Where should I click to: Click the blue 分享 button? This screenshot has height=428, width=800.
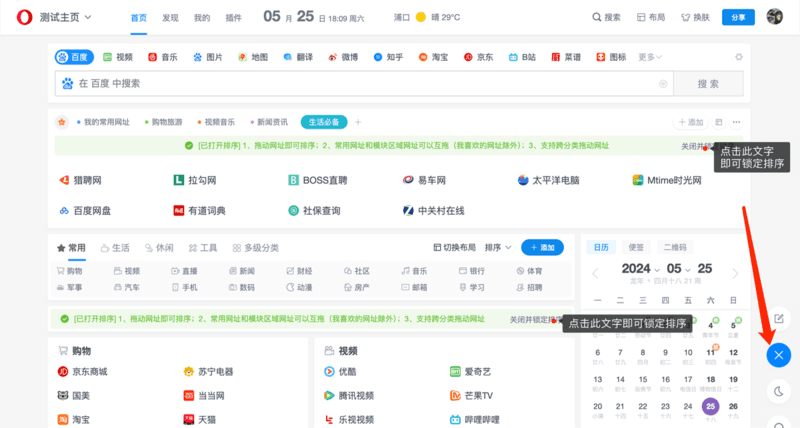pos(738,17)
